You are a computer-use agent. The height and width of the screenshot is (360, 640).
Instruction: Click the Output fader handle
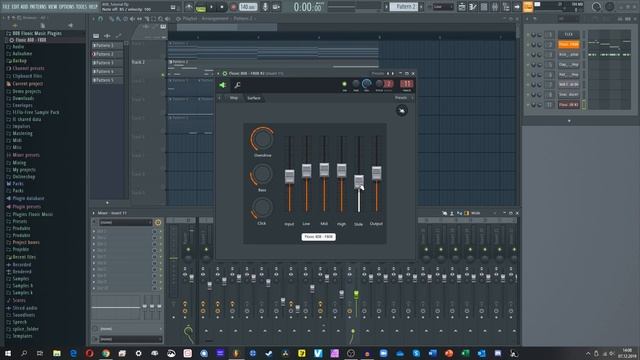(376, 173)
